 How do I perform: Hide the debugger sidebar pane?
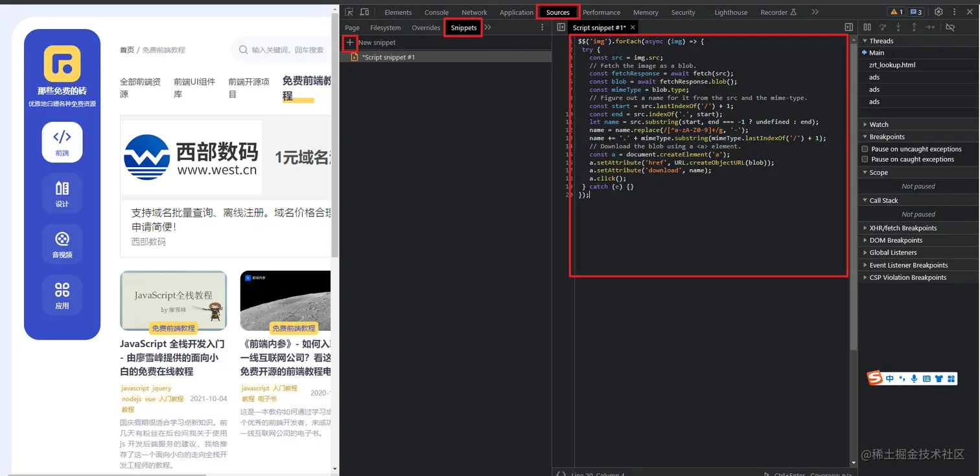coord(848,27)
